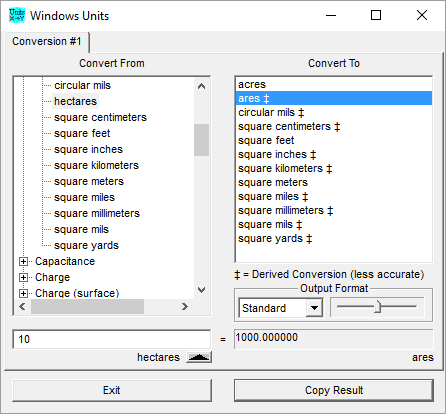
Task: Click the tree's scroll up arrow
Action: click(201, 86)
